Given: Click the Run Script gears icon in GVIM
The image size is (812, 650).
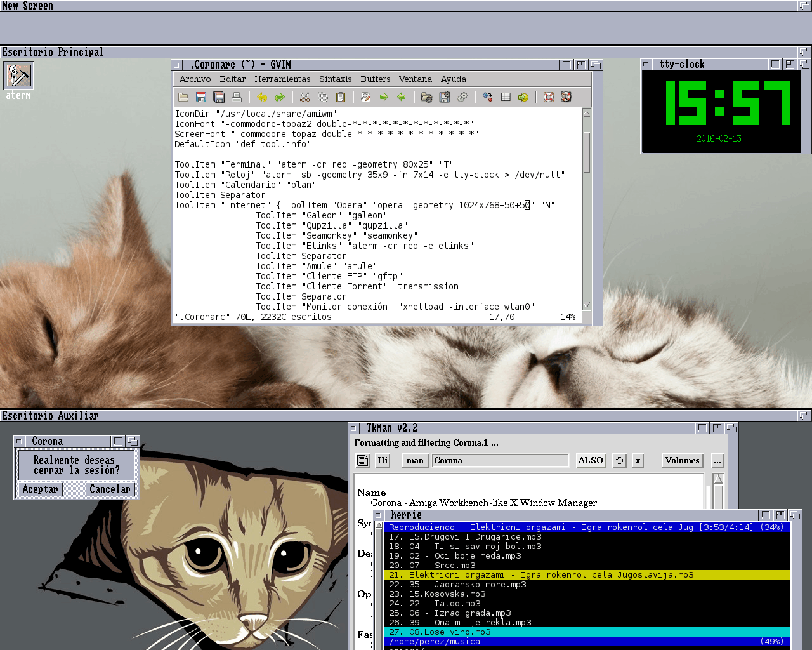Looking at the screenshot, I should point(462,97).
